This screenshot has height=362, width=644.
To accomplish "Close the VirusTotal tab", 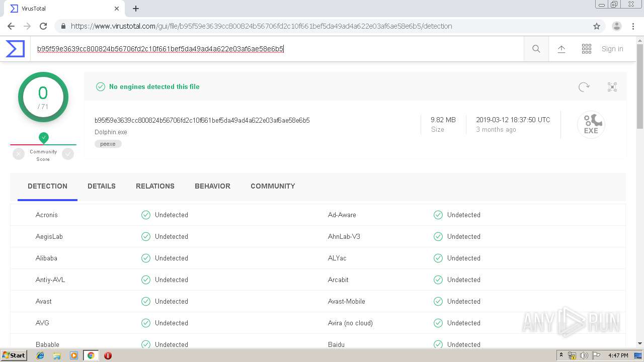I will click(x=117, y=9).
